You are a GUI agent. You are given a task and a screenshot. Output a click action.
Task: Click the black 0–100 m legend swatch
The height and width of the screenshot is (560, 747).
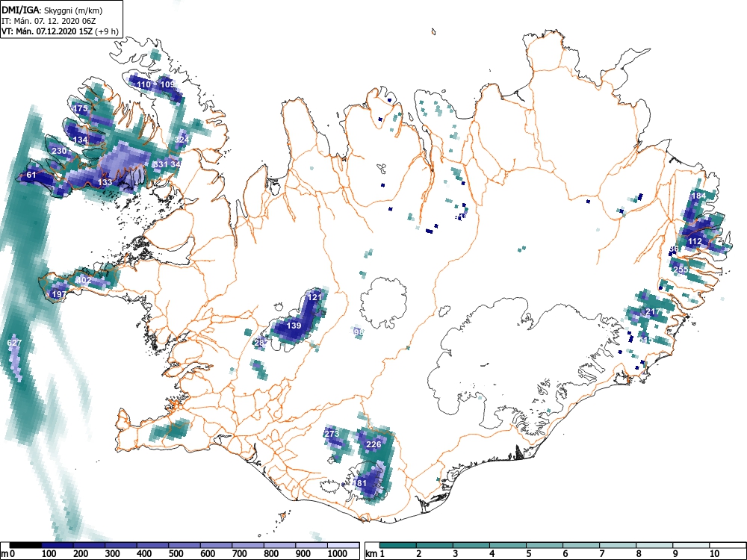pos(25,545)
